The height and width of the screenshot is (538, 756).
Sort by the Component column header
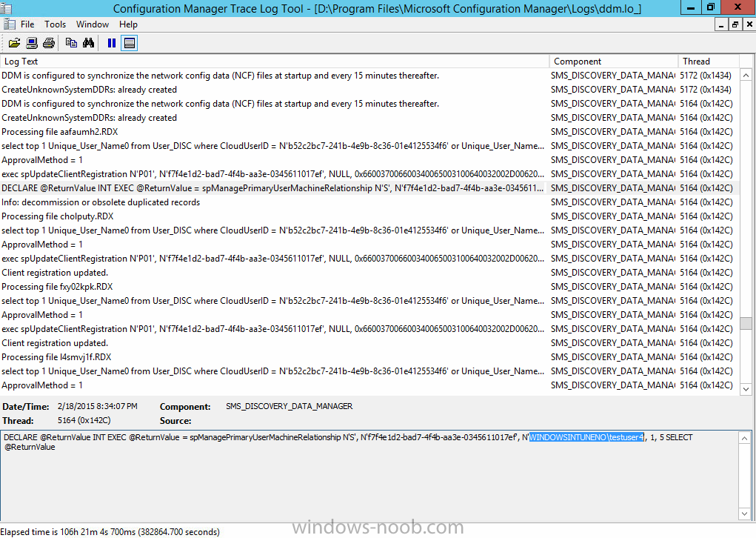(614, 62)
